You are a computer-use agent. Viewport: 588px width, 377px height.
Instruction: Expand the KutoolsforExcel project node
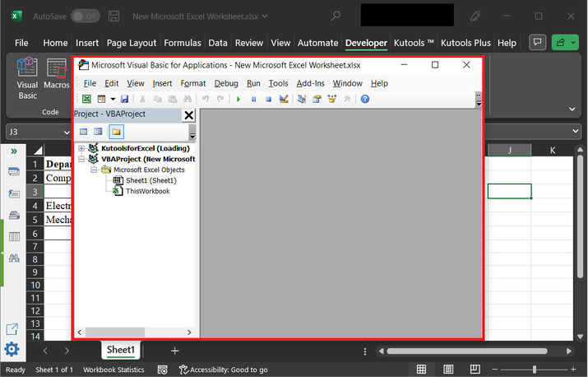click(81, 148)
